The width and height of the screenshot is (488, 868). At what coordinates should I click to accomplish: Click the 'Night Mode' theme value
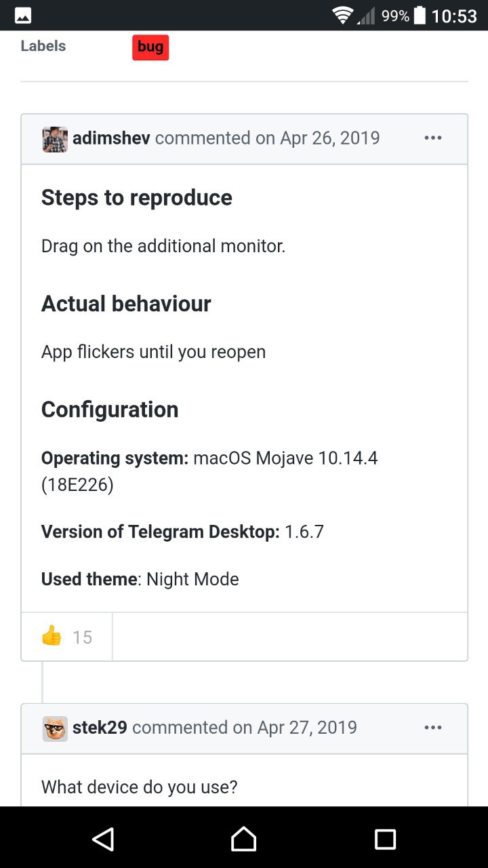pos(192,579)
